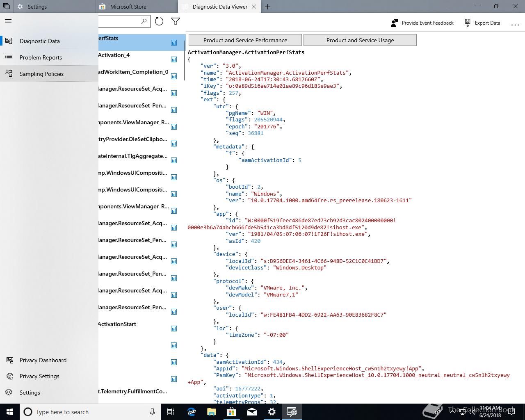Select the adWorkItem_Completion_0 event

coord(142,76)
